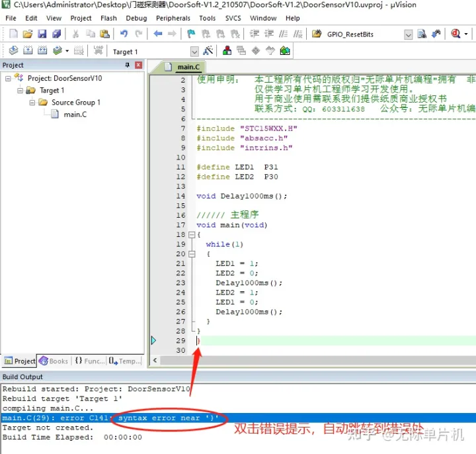476x454 pixels.
Task: Switch to the Books tab
Action: pos(54,361)
